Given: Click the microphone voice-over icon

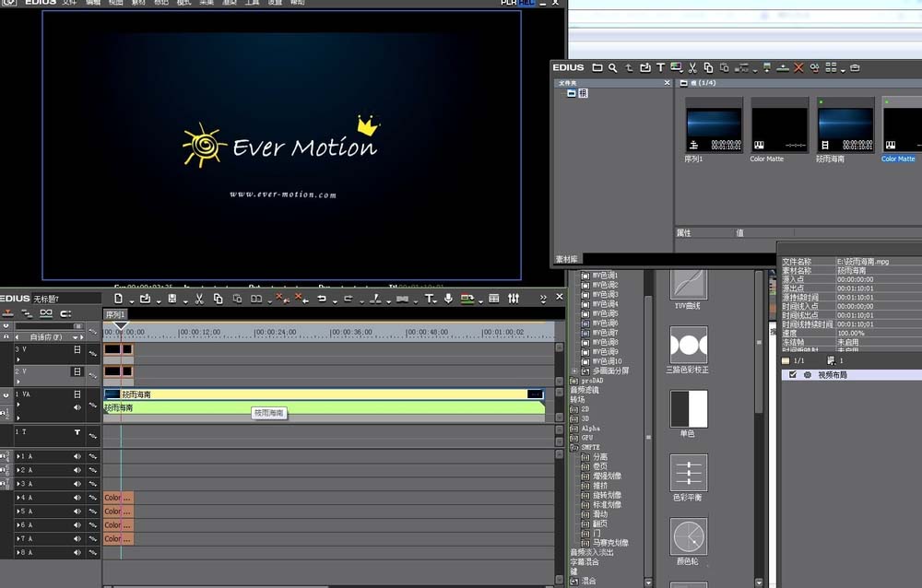Looking at the screenshot, I should [448, 299].
